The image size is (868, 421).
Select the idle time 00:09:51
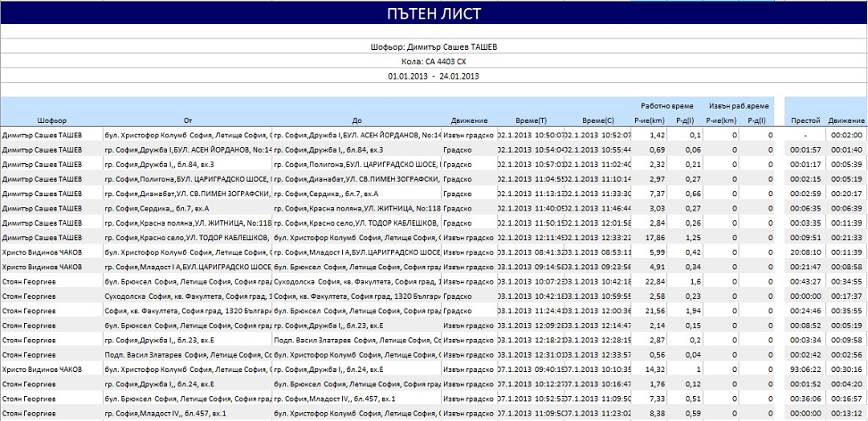coord(805,238)
